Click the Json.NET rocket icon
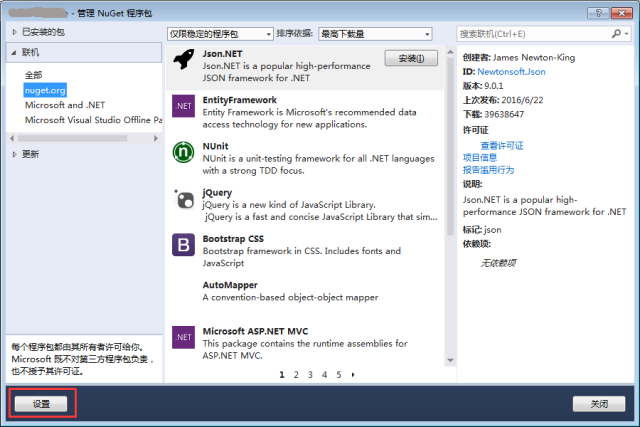Screen dimensions: 640x427 pos(184,60)
